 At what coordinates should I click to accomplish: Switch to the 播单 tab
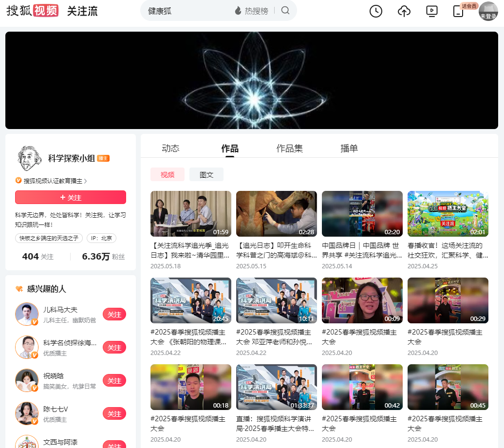[x=349, y=148]
